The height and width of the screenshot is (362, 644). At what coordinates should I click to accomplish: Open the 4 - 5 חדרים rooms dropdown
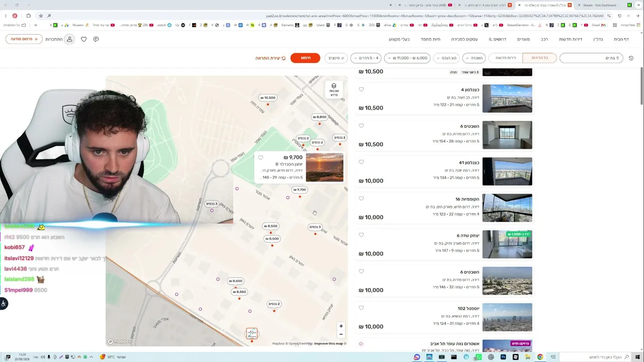click(366, 58)
